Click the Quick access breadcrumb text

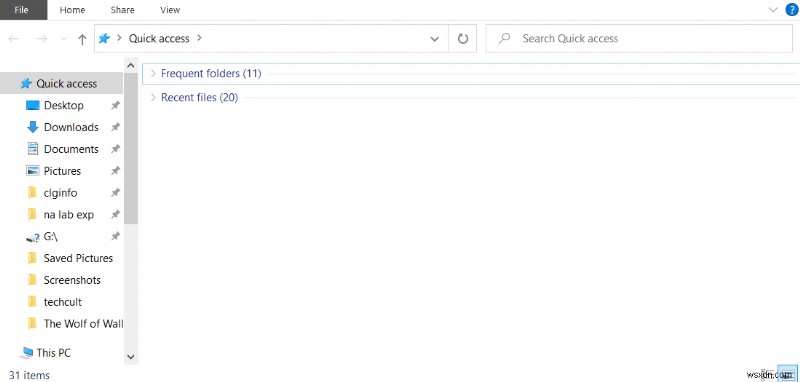click(x=159, y=38)
